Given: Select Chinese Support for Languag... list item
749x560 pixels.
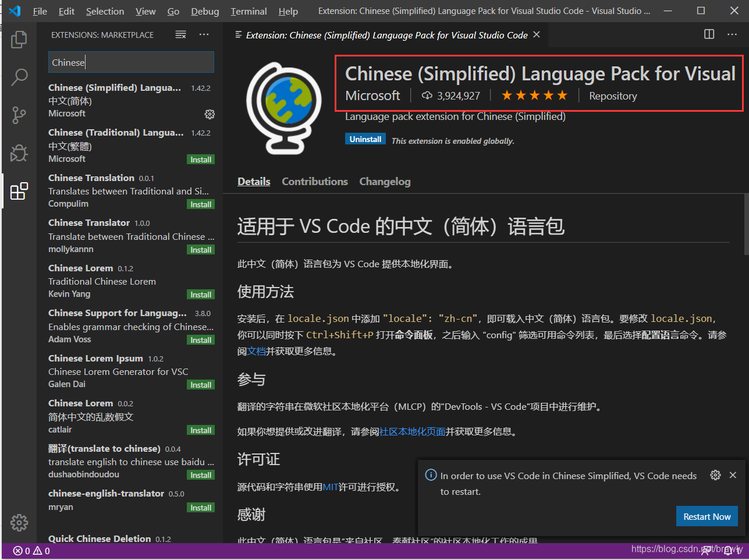Looking at the screenshot, I should pos(130,326).
